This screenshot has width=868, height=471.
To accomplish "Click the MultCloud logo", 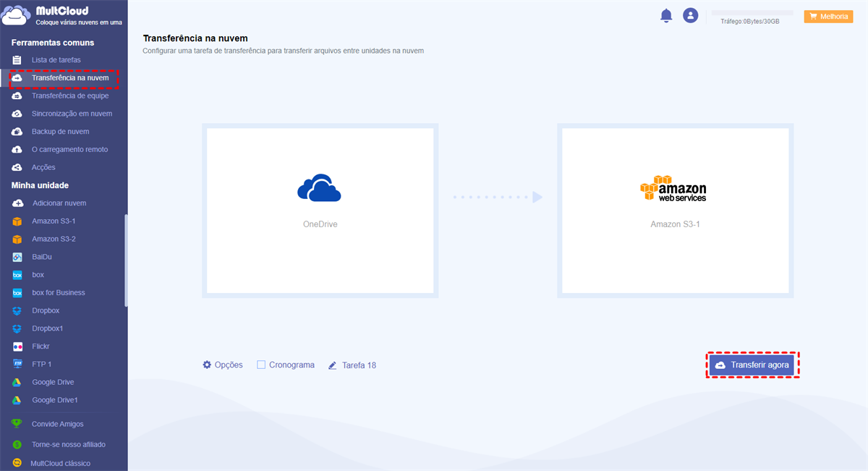I will coord(62,16).
